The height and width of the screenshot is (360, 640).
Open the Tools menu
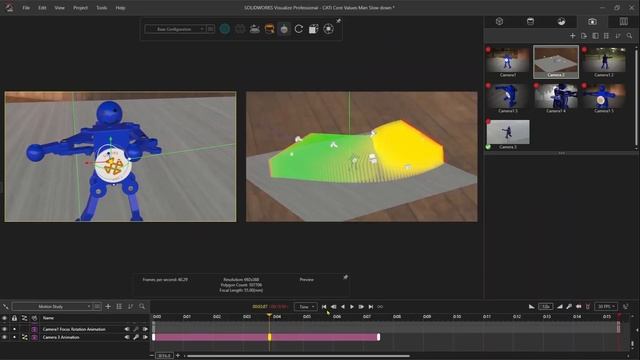[102, 8]
